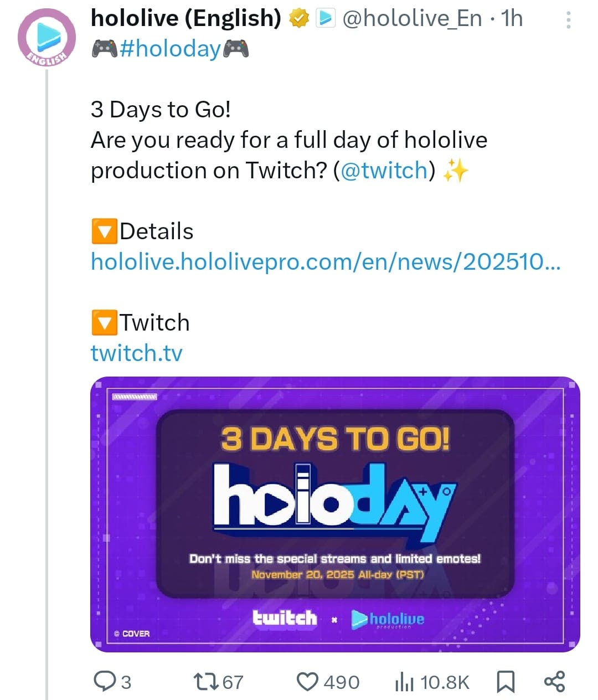Open the twitch.tv link
Viewport: 598px width, 700px height.
(x=136, y=353)
